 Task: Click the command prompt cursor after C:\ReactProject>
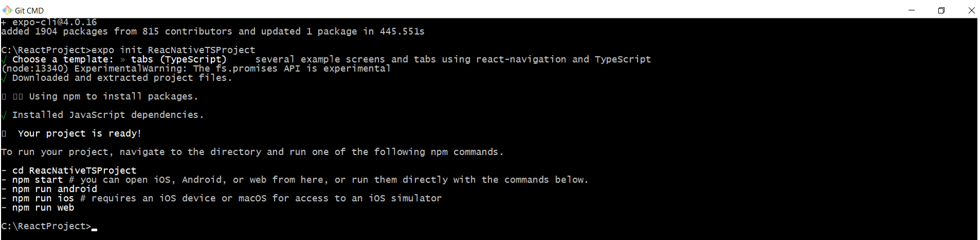[x=94, y=228]
